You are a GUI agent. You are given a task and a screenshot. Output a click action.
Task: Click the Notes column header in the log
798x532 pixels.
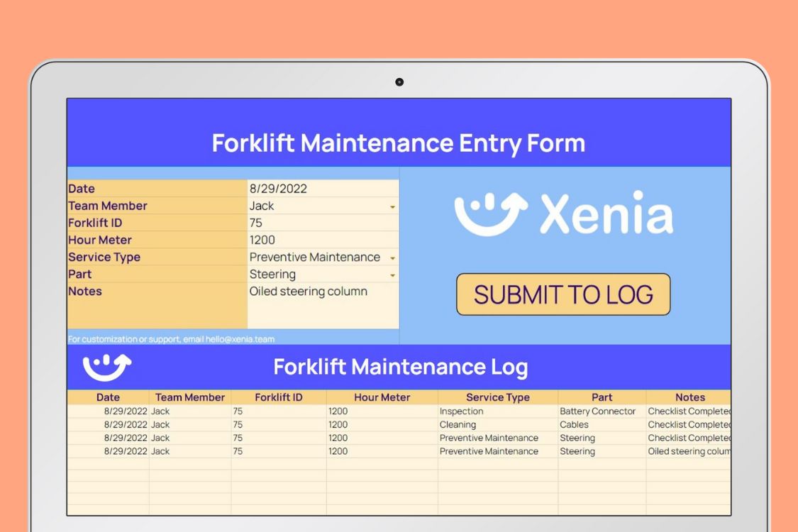689,397
